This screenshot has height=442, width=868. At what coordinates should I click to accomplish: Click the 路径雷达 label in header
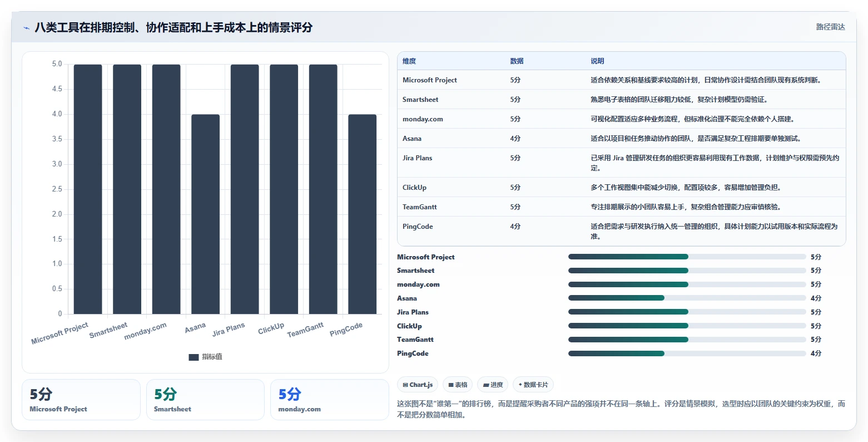point(830,27)
